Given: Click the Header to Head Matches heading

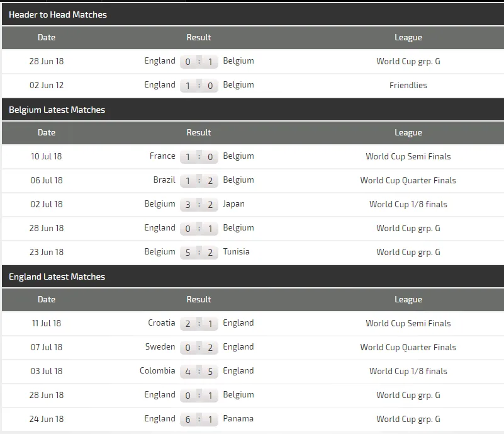Looking at the screenshot, I should click(x=58, y=14).
